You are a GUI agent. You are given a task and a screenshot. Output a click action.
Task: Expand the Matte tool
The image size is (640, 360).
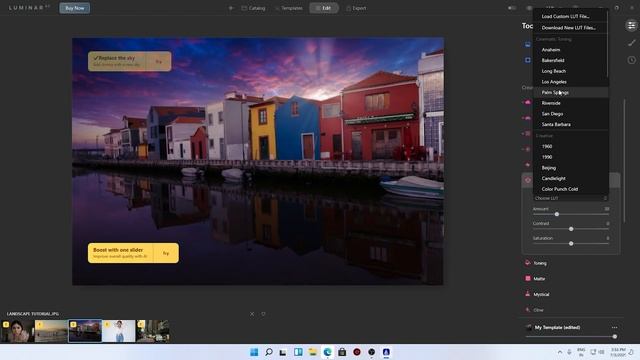click(539, 279)
